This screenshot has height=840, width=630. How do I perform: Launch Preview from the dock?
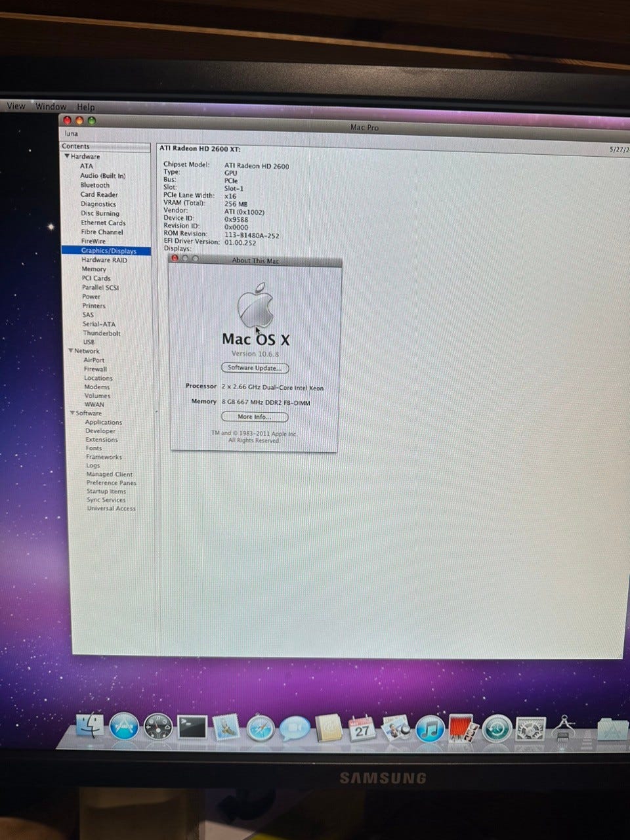click(396, 728)
